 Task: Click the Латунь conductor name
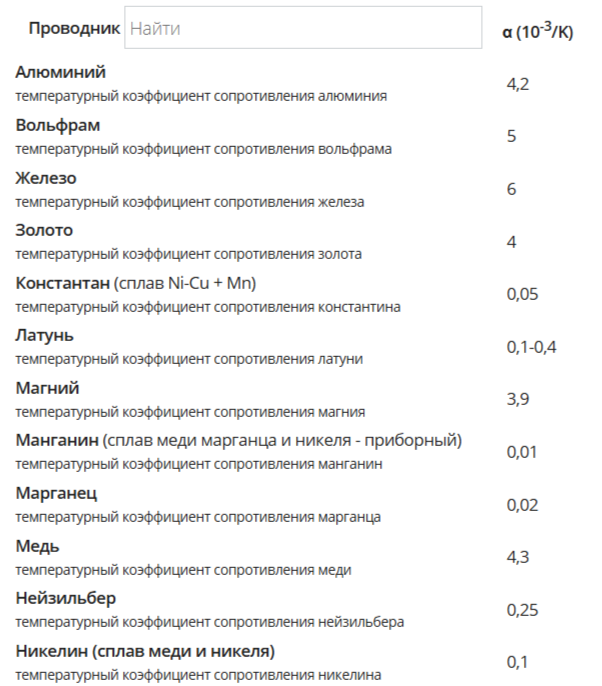point(44,335)
